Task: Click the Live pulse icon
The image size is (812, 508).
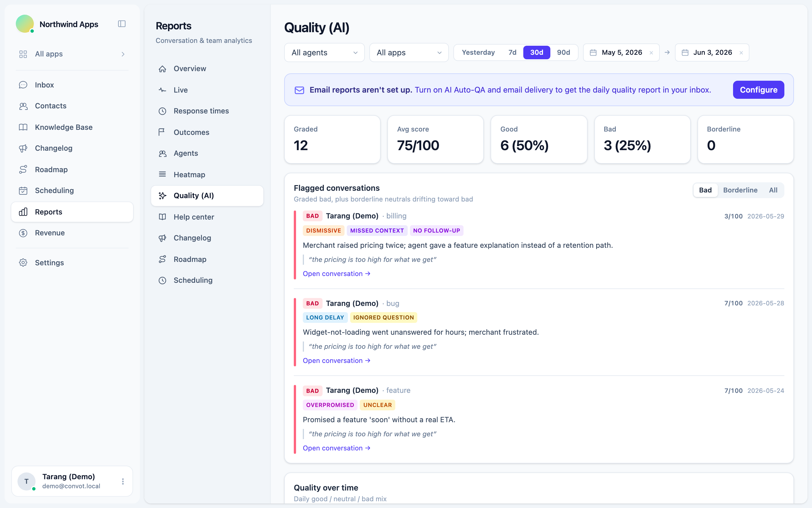Action: [162, 90]
